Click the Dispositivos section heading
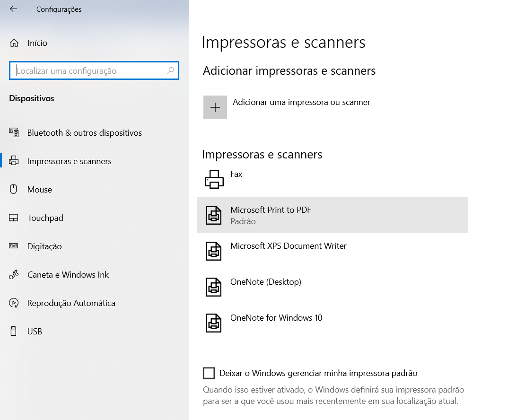The width and height of the screenshot is (508, 420). point(32,98)
